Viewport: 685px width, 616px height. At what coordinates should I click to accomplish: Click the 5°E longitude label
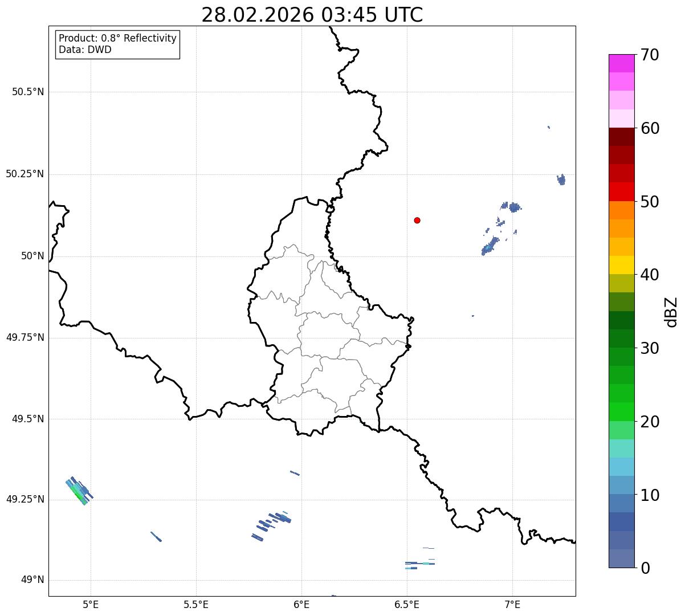click(x=91, y=604)
